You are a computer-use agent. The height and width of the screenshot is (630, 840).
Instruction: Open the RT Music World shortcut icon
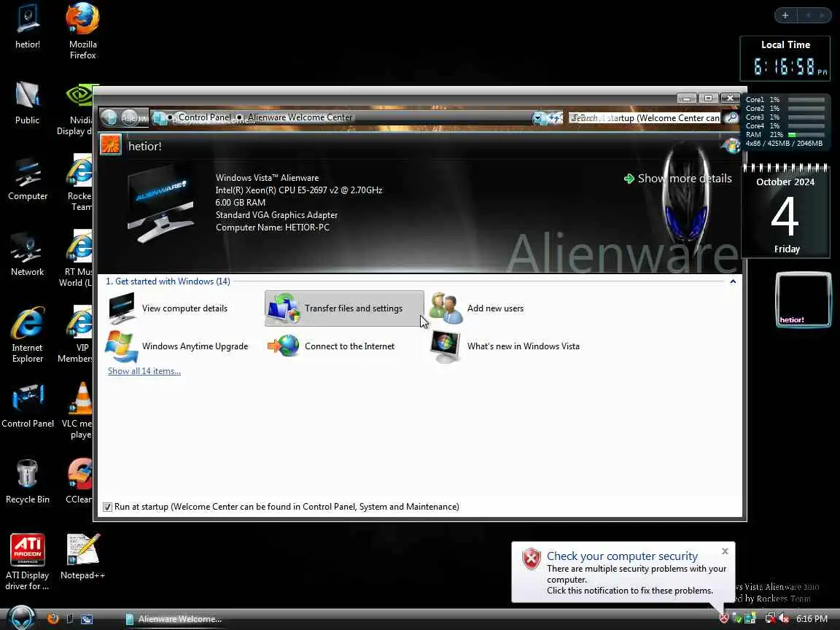pyautogui.click(x=77, y=259)
